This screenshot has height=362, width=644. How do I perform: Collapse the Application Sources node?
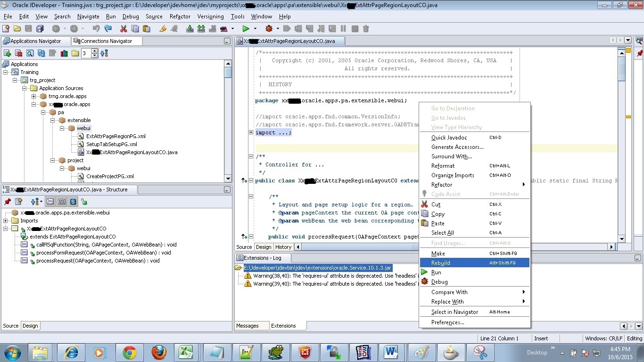click(x=25, y=88)
